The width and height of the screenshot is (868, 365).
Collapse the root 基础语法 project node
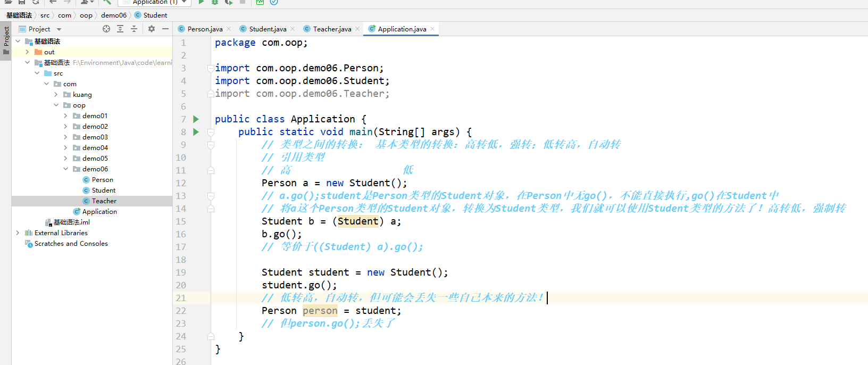tap(18, 41)
